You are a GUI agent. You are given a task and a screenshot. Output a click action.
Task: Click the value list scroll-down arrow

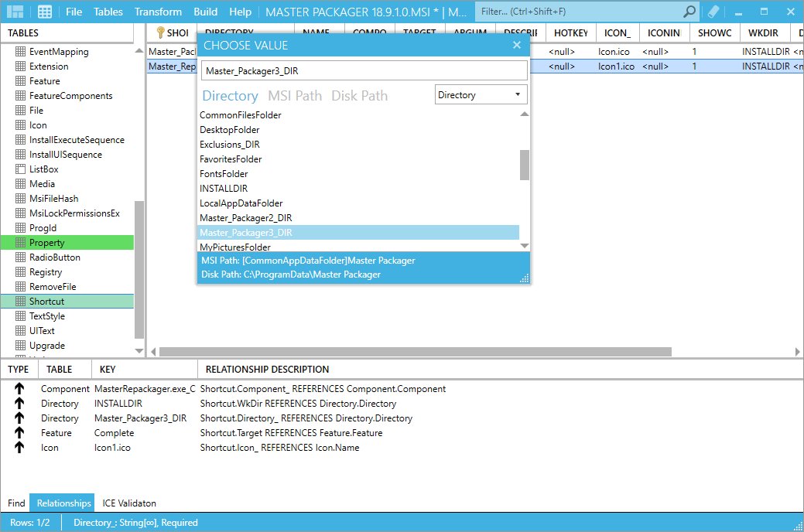pos(524,246)
